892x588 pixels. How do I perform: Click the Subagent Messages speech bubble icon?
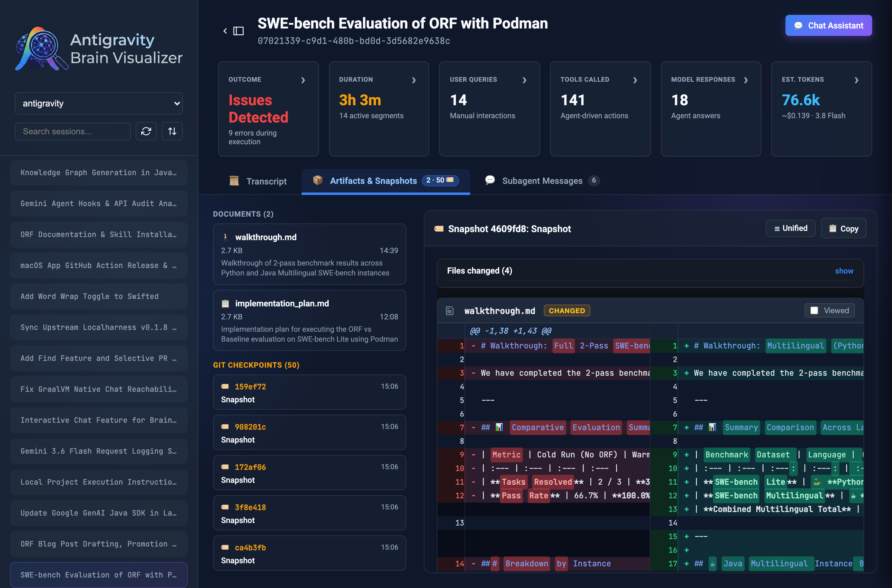490,180
